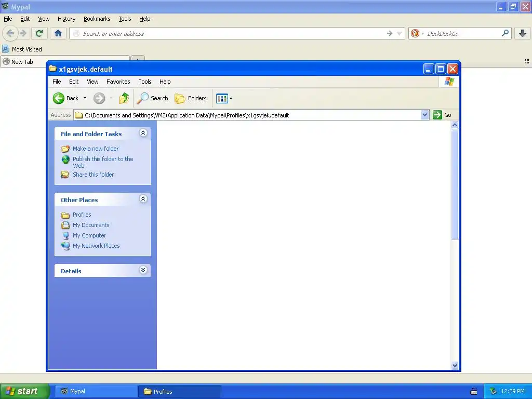The image size is (532, 399).
Task: Open the Views icon in Explorer toolbar
Action: [222, 98]
